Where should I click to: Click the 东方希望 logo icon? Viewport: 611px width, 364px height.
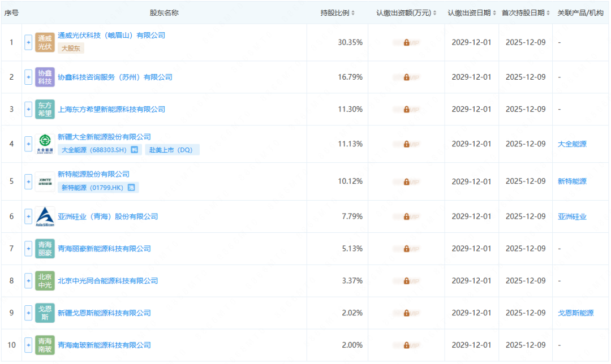point(44,110)
